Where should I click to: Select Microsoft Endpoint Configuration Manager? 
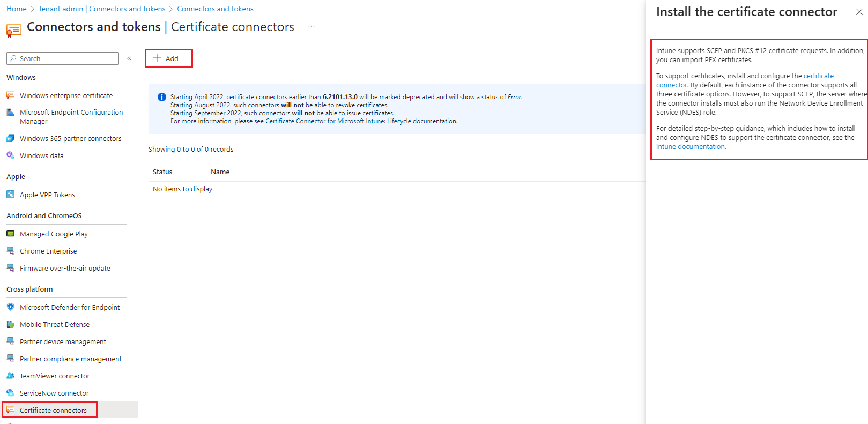[x=71, y=116]
